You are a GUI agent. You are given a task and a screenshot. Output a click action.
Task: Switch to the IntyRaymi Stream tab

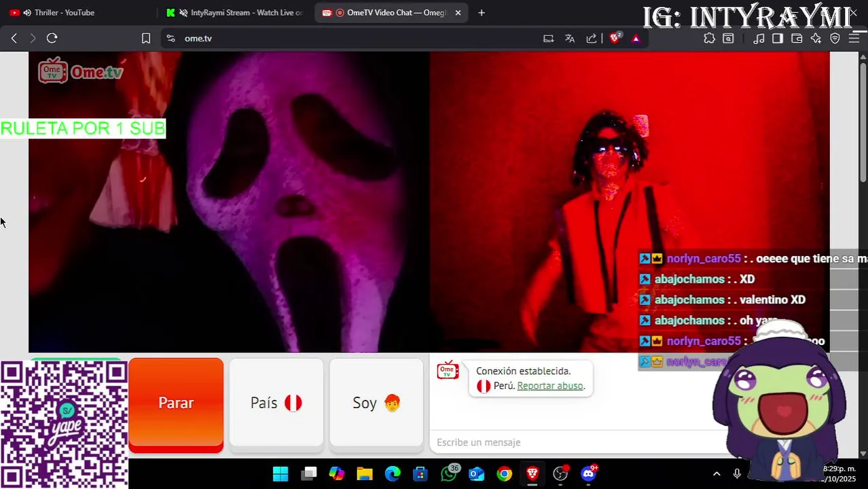234,12
